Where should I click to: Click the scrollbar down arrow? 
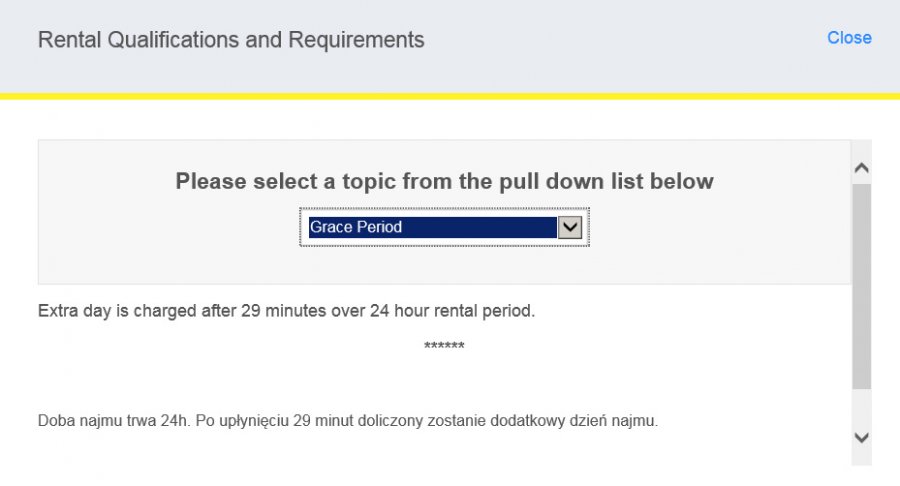(x=862, y=437)
